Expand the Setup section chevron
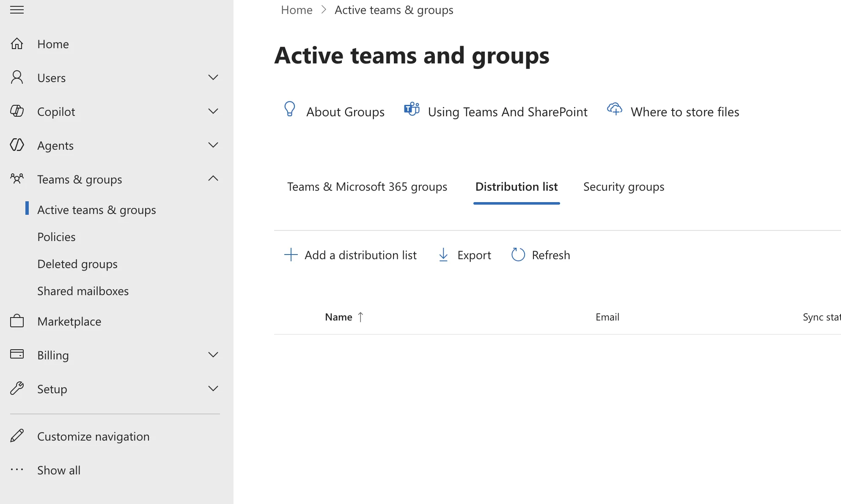Screen dimensions: 841x504 [213, 389]
